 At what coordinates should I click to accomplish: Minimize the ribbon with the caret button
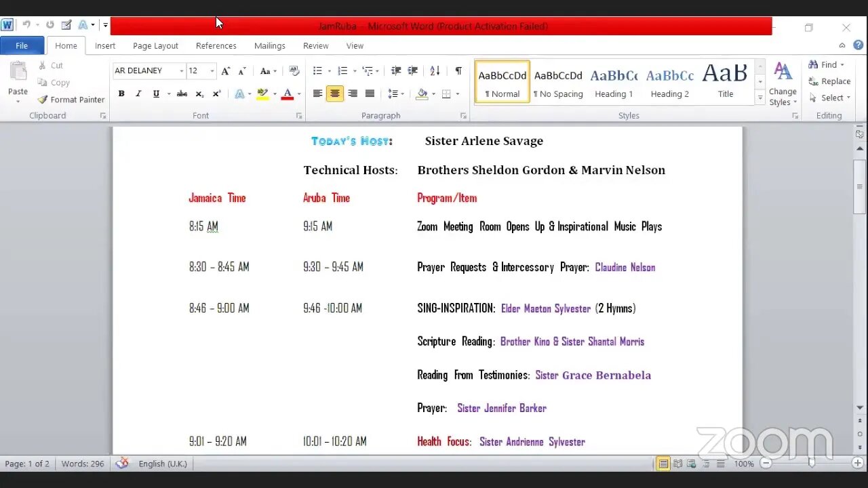(x=842, y=45)
